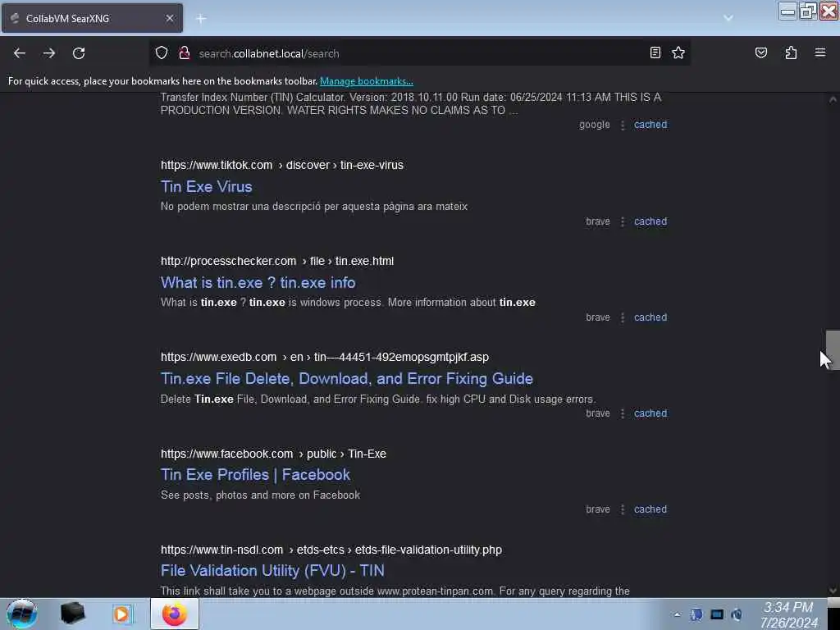The width and height of the screenshot is (840, 630).
Task: Click the insecure connection lock icon
Action: [x=185, y=53]
